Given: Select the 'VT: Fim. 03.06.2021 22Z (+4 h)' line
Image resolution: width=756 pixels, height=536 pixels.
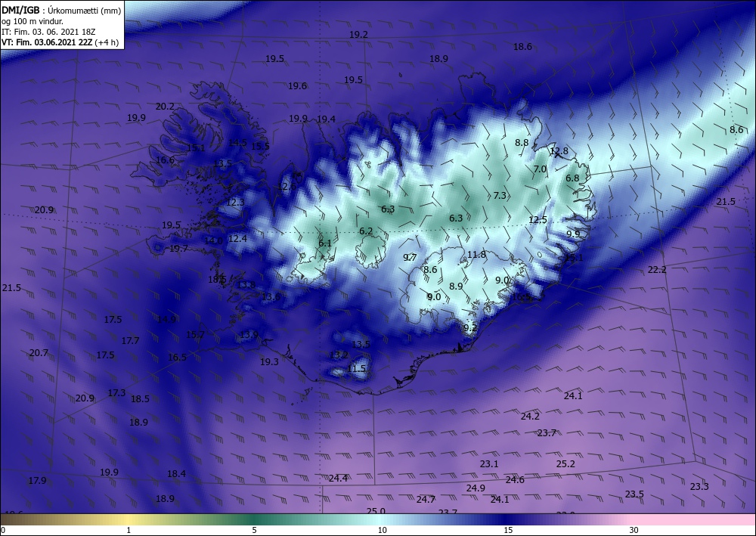Looking at the screenshot, I should tap(60, 42).
